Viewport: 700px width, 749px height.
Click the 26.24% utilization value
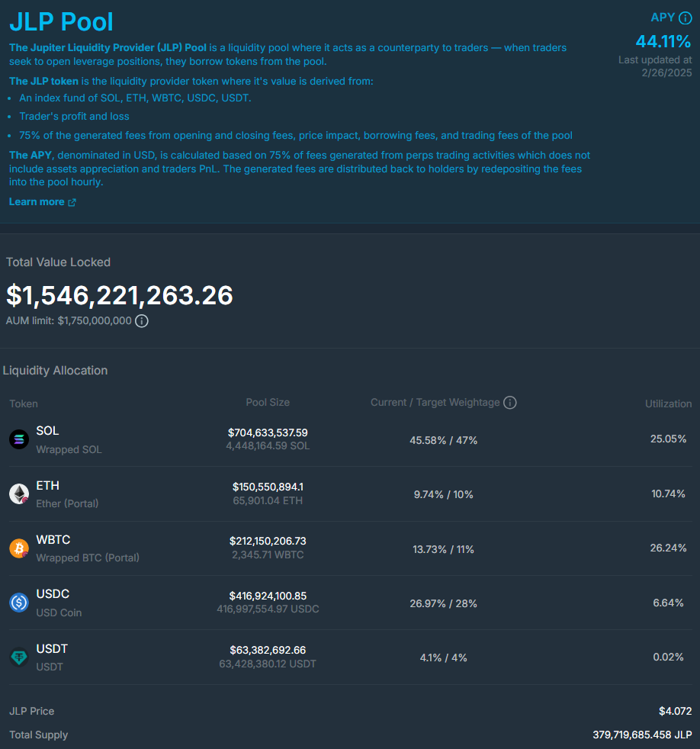pos(668,548)
